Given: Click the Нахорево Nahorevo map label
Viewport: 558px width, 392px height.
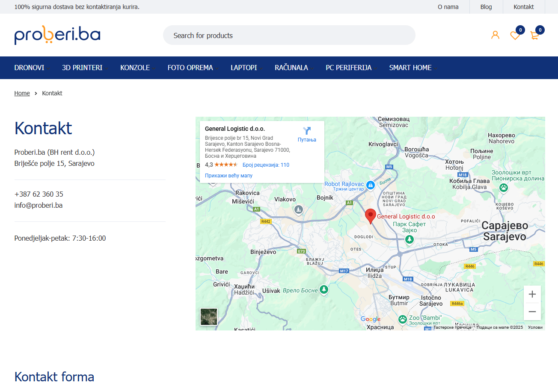Looking at the screenshot, I should click(x=502, y=138).
